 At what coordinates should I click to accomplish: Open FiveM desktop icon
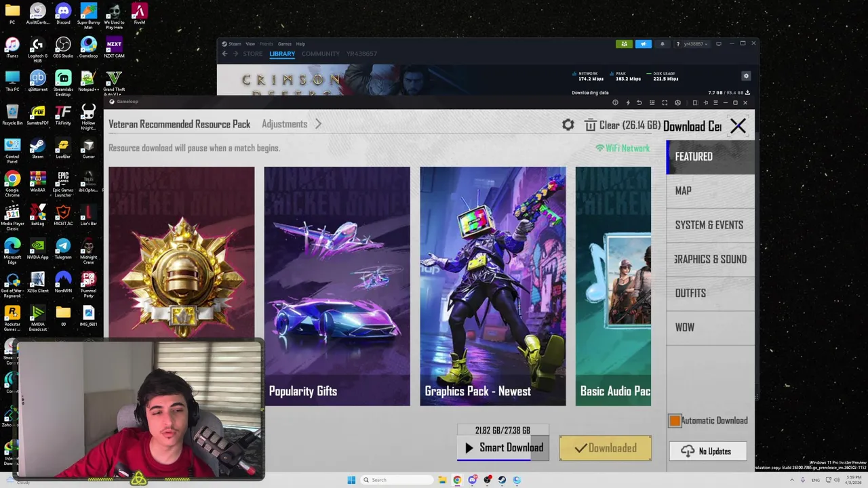(139, 14)
